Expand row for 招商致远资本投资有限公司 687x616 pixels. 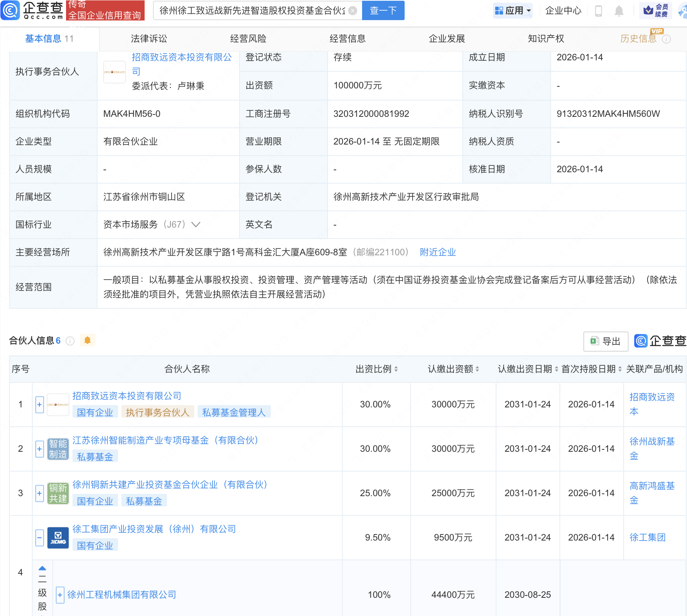click(x=39, y=404)
